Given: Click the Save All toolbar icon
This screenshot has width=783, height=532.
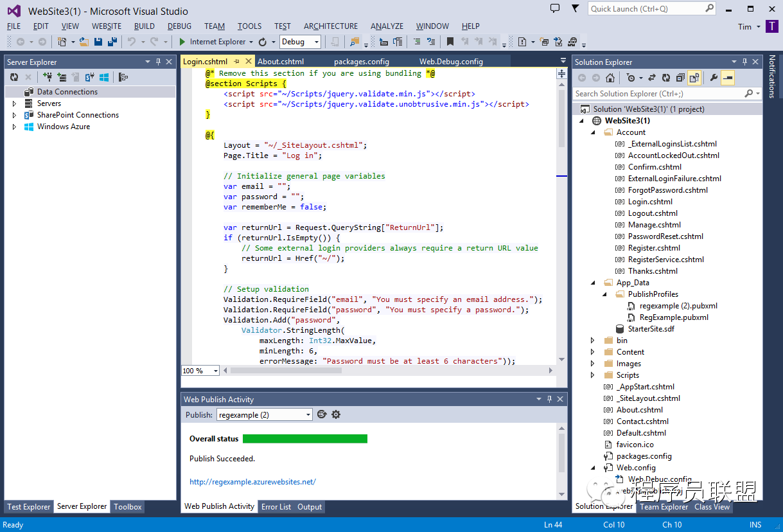Looking at the screenshot, I should [x=112, y=42].
